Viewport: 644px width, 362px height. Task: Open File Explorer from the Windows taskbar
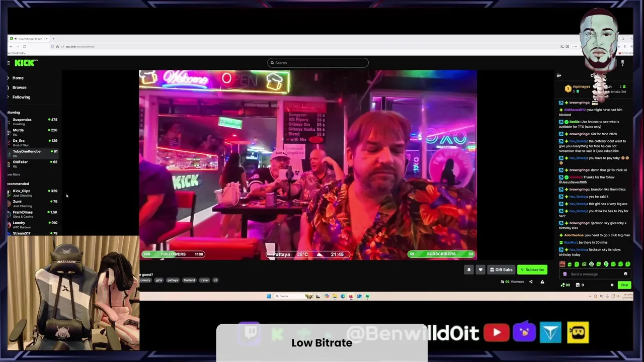335,296
